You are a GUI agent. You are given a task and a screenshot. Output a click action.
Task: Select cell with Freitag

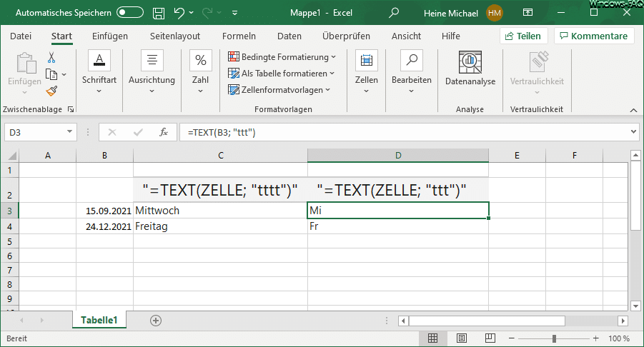(221, 226)
